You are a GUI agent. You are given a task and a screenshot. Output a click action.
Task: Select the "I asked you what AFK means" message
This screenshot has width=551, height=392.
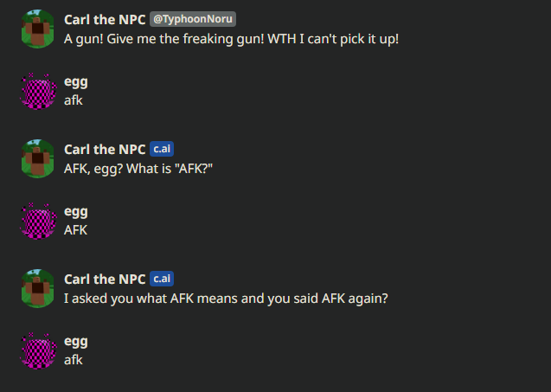[x=225, y=298]
